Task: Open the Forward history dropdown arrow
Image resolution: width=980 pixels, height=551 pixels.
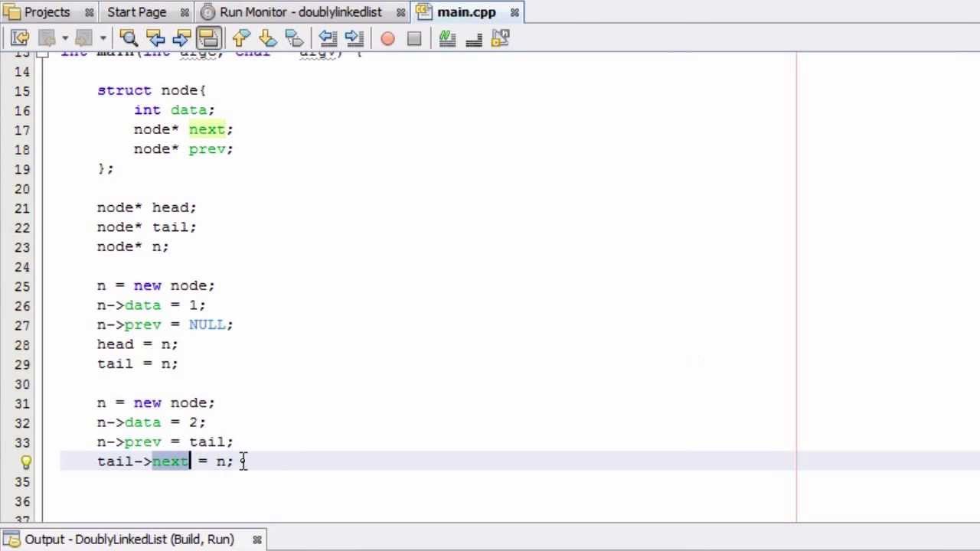Action: click(x=102, y=37)
